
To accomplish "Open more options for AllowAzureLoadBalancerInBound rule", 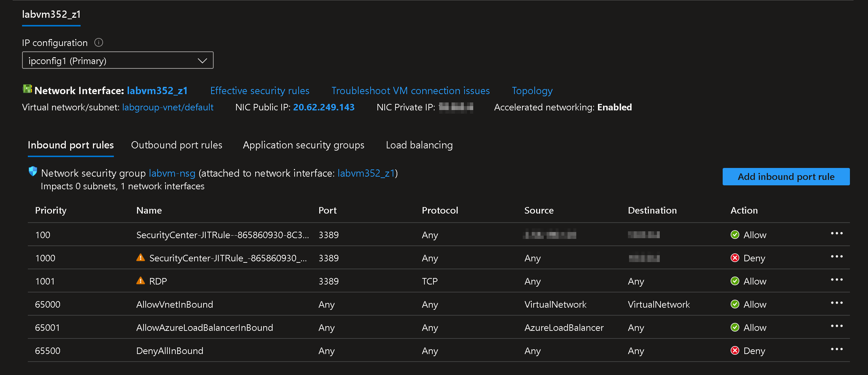I will click(837, 326).
